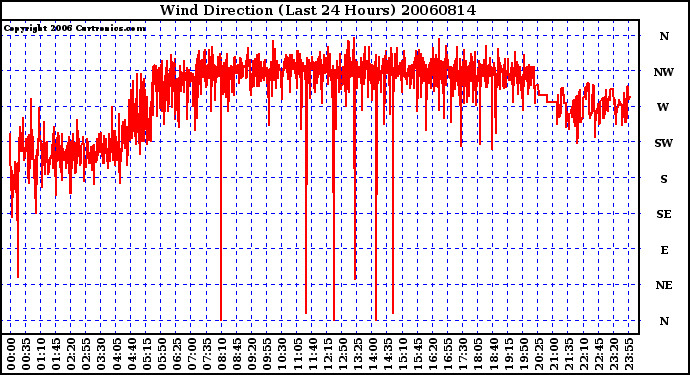The width and height of the screenshot is (690, 375).
Task: Click the '20:25' time axis label
Action: coord(538,354)
